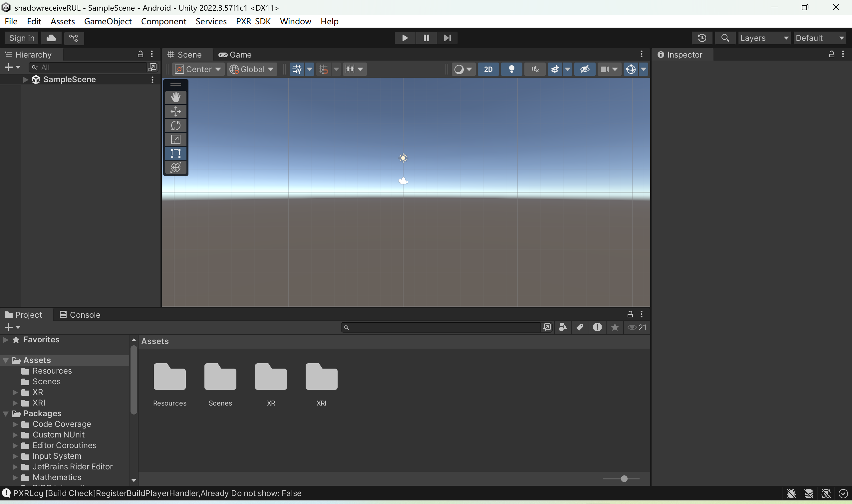Open Unity Cloud services icon
Image resolution: width=852 pixels, height=504 pixels.
[x=51, y=38]
